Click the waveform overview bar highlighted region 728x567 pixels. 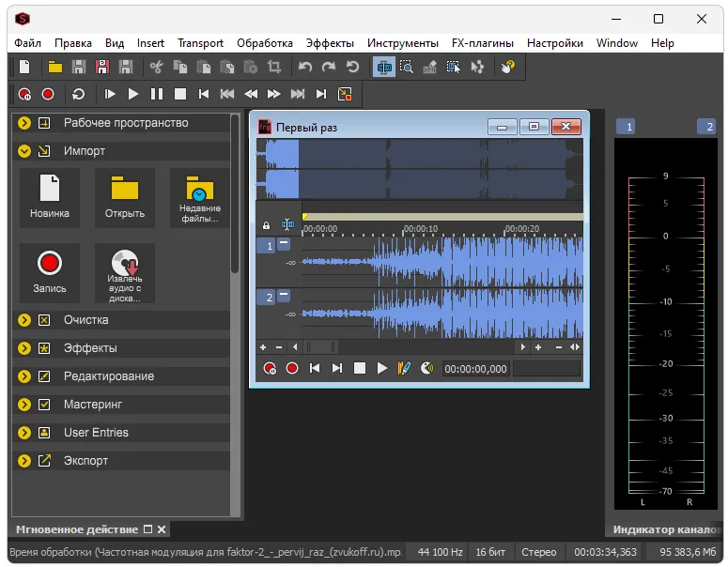coord(283,169)
